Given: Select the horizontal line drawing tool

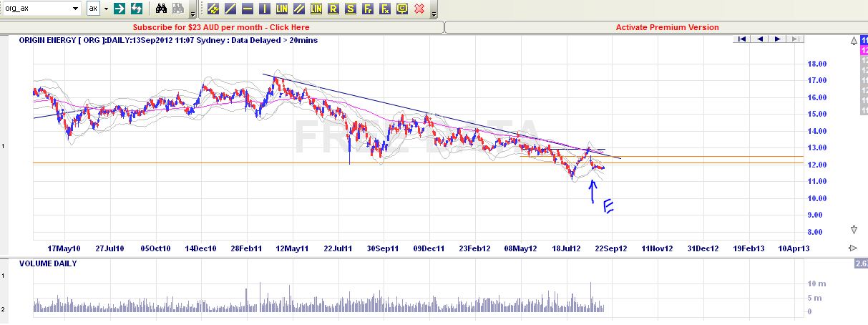Looking at the screenshot, I should [x=248, y=9].
